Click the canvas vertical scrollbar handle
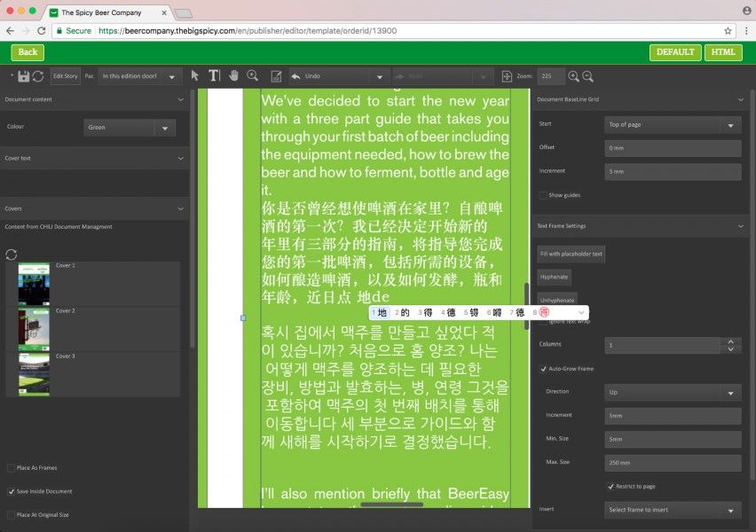This screenshot has width=756, height=532. click(526, 307)
